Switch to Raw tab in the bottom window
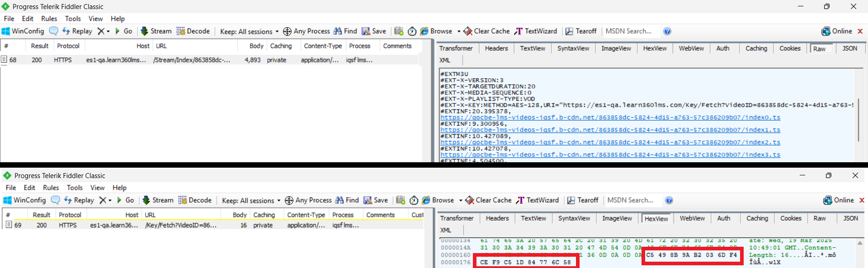This screenshot has height=268, width=868. 820,218
